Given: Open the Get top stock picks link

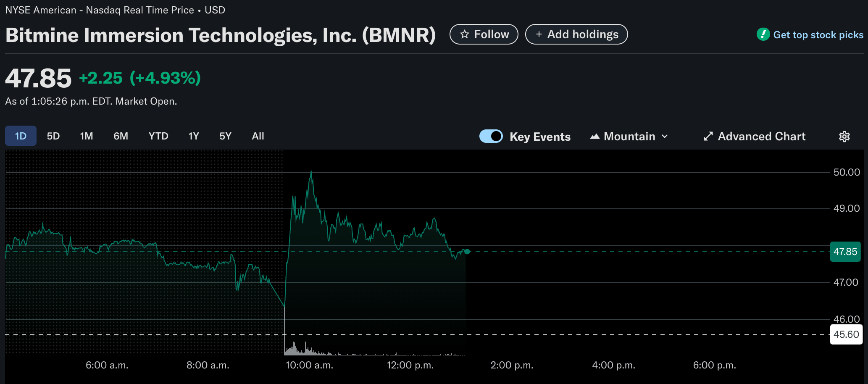Looking at the screenshot, I should [x=818, y=35].
